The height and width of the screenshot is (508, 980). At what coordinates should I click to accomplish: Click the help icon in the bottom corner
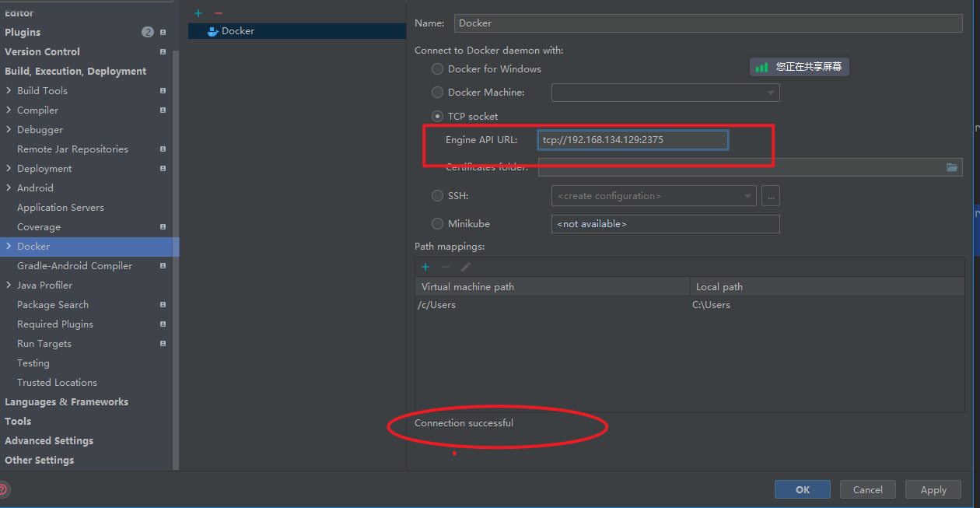tap(3, 489)
